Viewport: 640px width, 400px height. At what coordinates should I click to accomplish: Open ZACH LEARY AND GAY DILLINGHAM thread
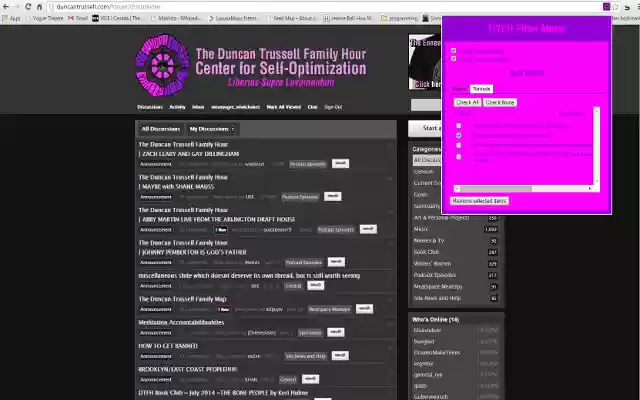[189, 154]
